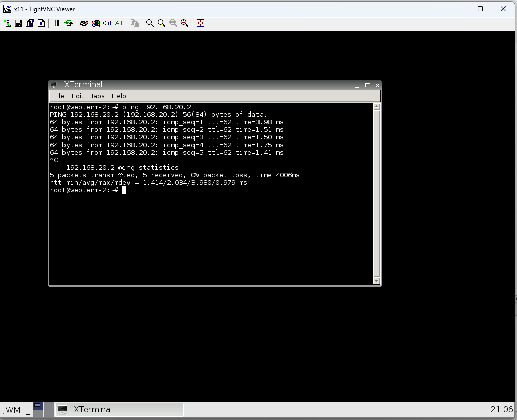The image size is (517, 420).
Task: Show the Connection Info icon
Action: (x=41, y=23)
